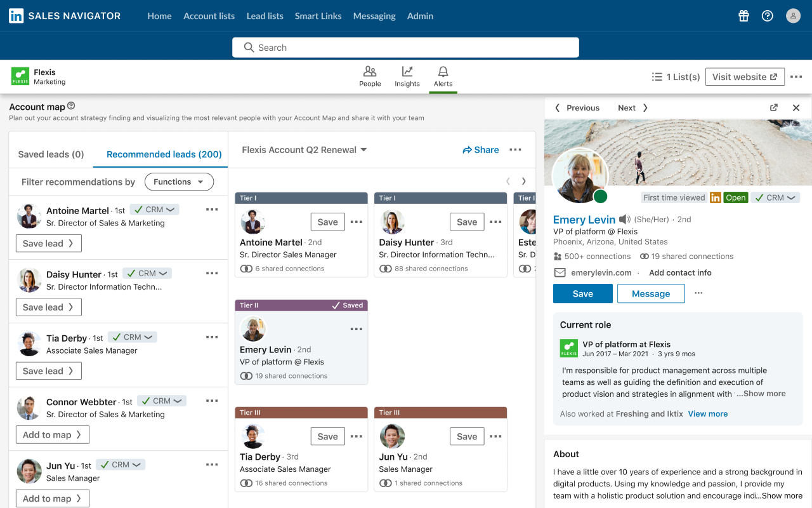This screenshot has height=508, width=812.
Task: Open more actions next to Message button
Action: pos(698,293)
